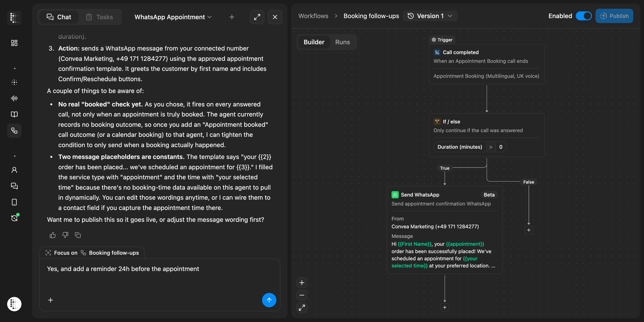The height and width of the screenshot is (322, 644).
Task: Click the Convea Marketing sender number in node
Action: pos(435,227)
